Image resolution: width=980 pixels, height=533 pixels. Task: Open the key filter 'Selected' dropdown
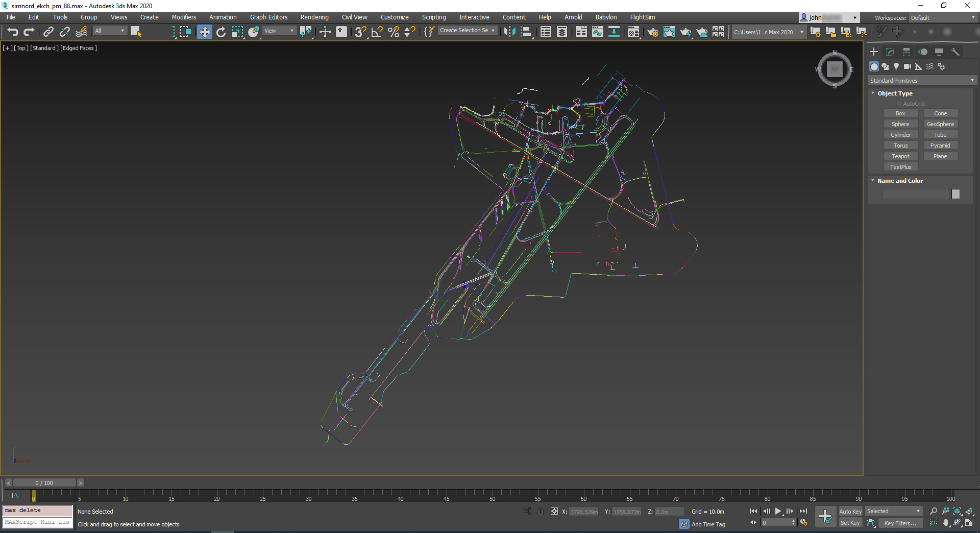[x=894, y=511]
